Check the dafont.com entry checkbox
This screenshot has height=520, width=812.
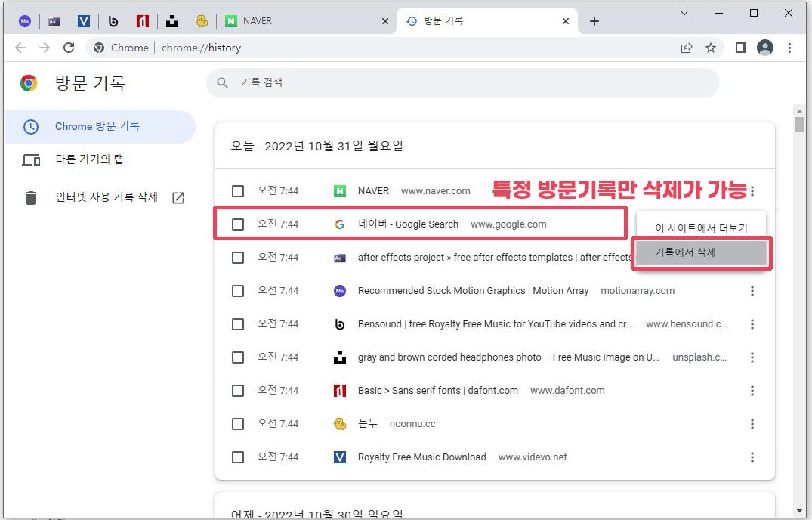(x=238, y=391)
